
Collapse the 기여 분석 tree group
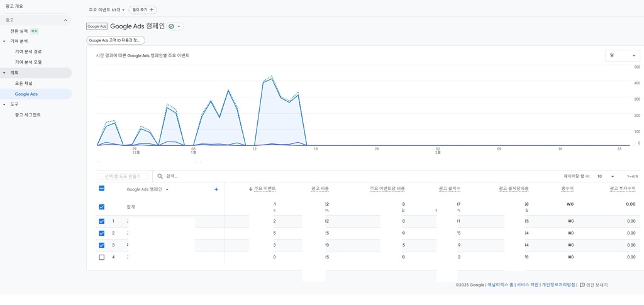4,41
